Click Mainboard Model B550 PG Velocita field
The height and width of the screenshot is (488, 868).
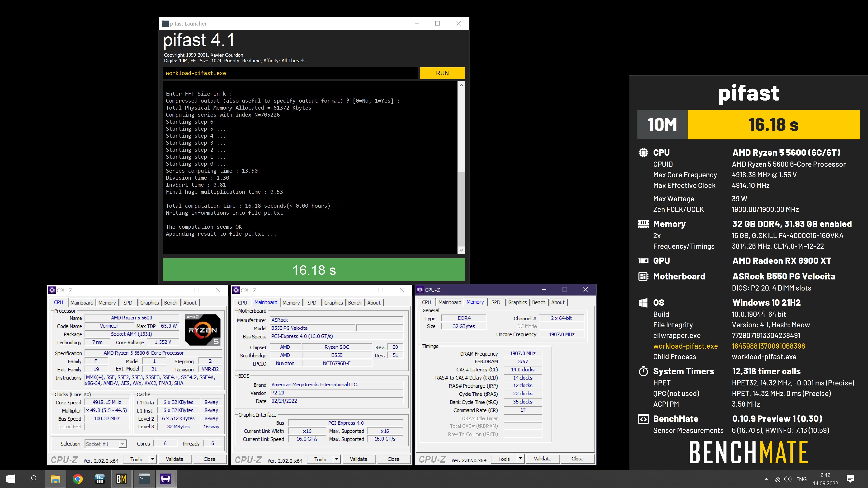(x=312, y=328)
